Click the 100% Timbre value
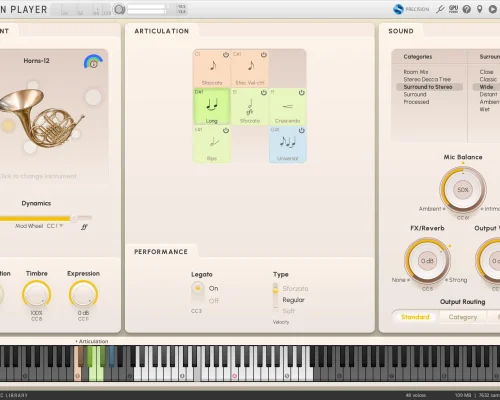Viewport: 500px width, 400px height. point(36,313)
